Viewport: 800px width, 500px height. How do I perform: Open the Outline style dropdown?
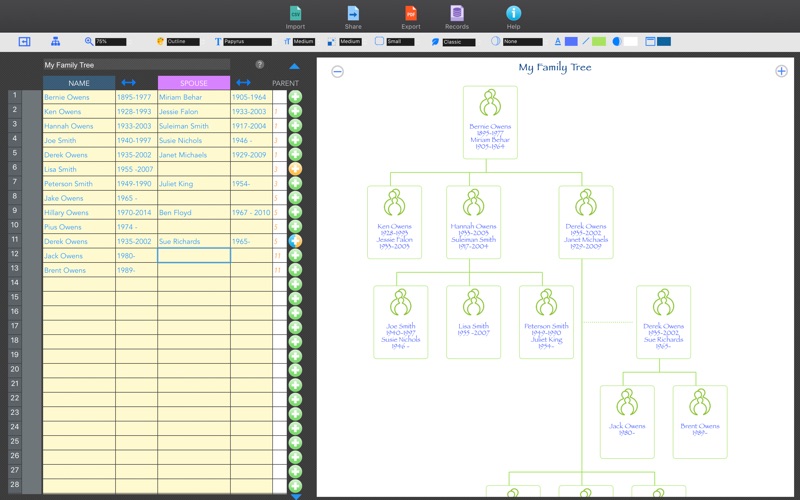click(183, 42)
